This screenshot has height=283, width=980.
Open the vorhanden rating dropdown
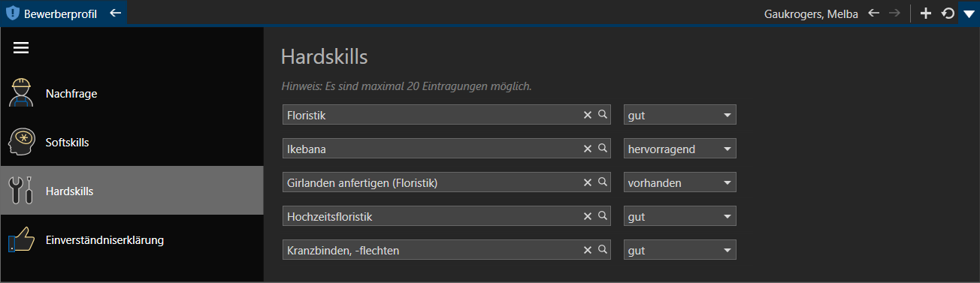(680, 182)
